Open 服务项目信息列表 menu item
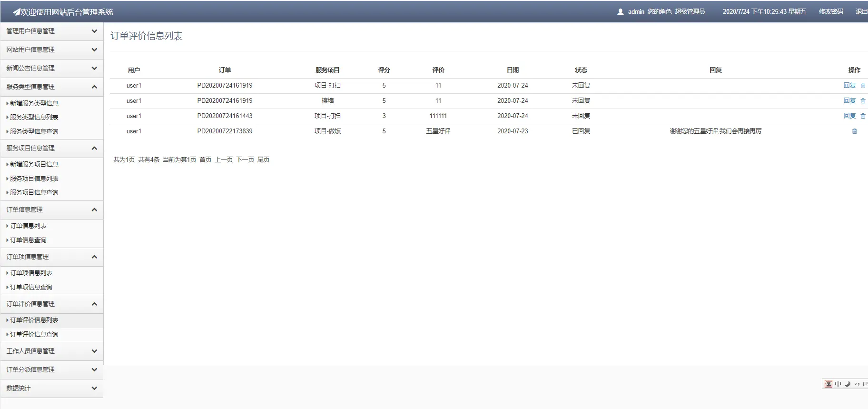 (x=34, y=179)
